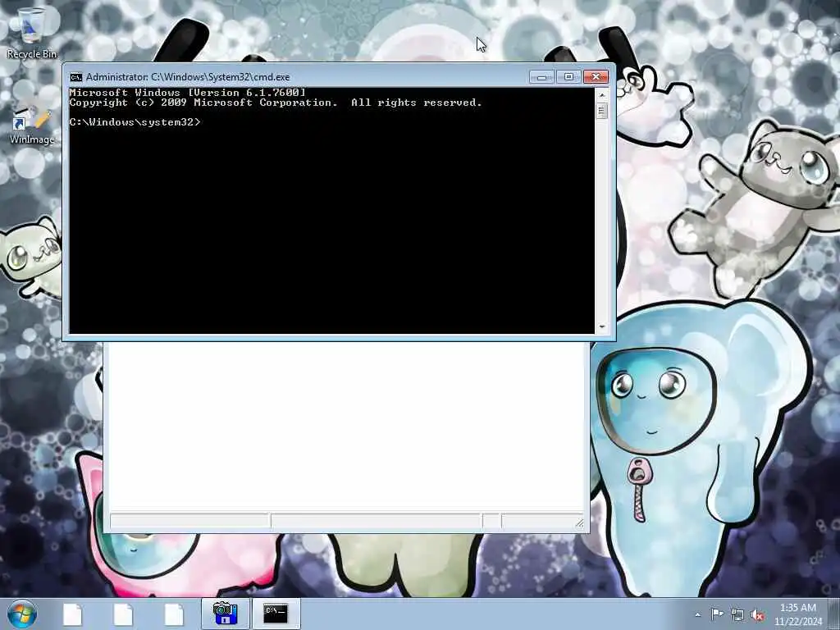Show hidden system tray icons
This screenshot has height=630, width=840.
(x=697, y=615)
